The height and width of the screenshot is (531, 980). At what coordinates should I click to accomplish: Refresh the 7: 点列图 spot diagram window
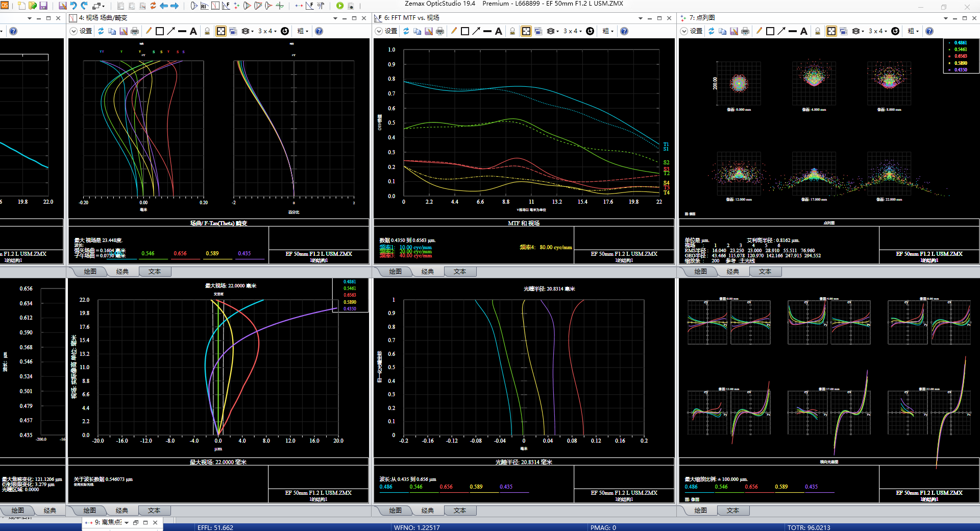pos(712,31)
